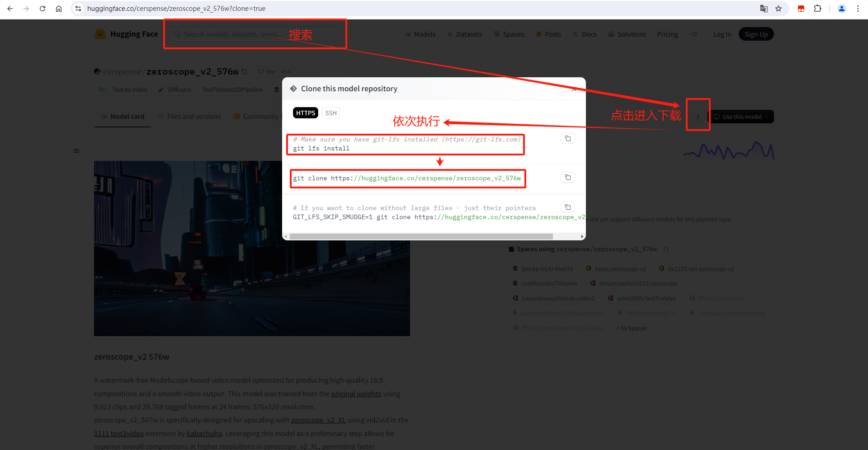Open the Leounknows/text-to-video2 space

coord(553,298)
